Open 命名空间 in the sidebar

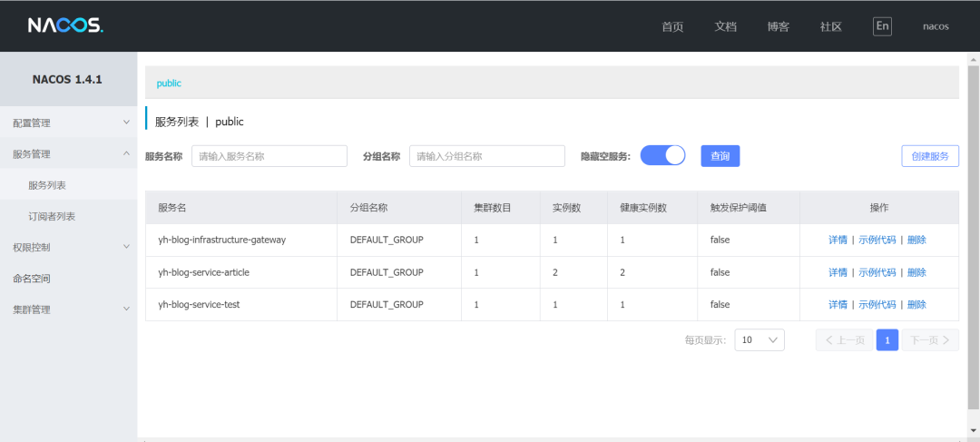pos(32,278)
